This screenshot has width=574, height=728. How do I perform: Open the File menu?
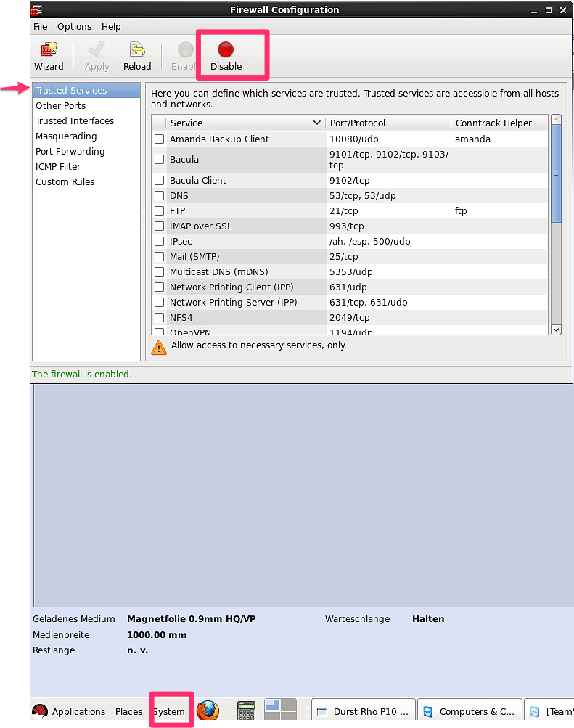click(x=40, y=27)
